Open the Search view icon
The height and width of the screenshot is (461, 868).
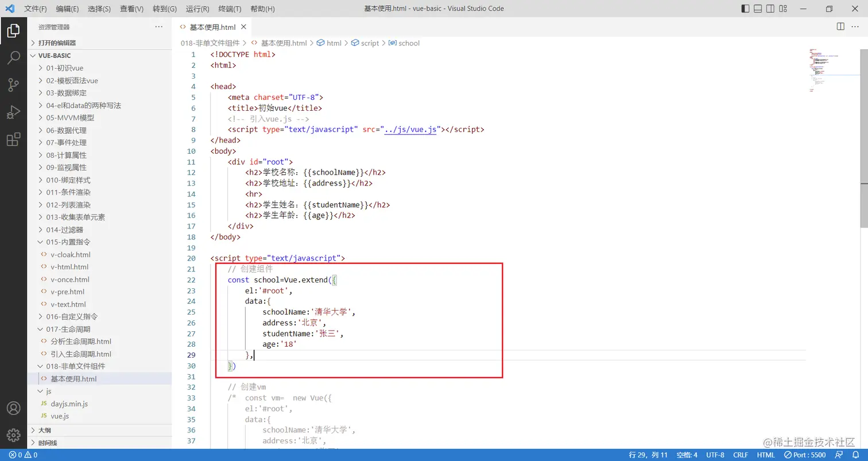coord(13,57)
